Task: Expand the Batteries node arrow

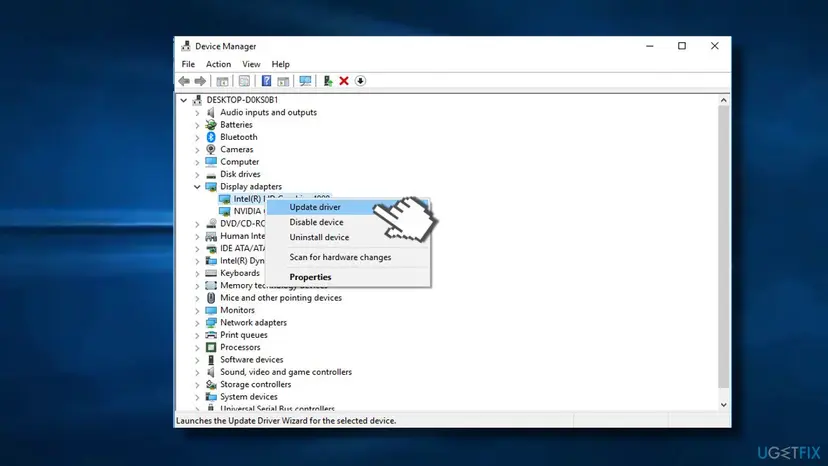Action: click(x=197, y=125)
